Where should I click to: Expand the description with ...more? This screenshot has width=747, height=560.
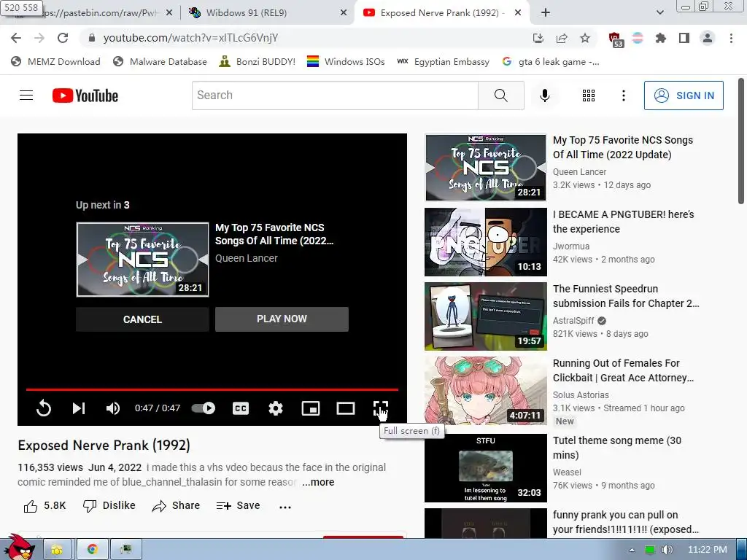click(x=318, y=482)
